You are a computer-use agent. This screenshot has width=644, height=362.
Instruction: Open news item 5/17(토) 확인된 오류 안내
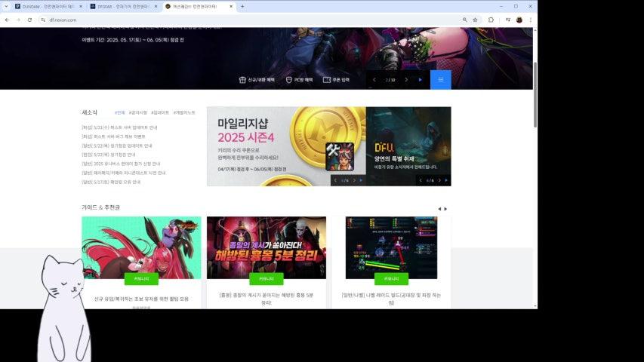[x=111, y=182]
